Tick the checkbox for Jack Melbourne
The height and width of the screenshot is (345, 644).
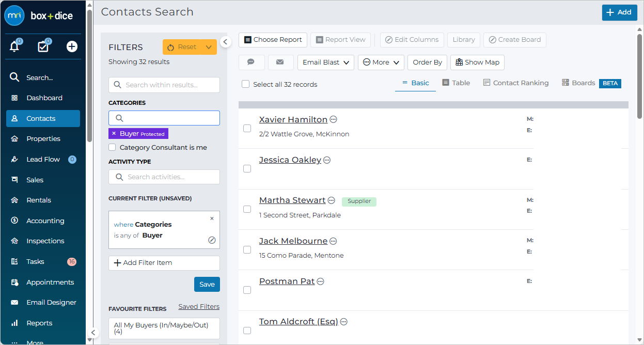click(247, 249)
